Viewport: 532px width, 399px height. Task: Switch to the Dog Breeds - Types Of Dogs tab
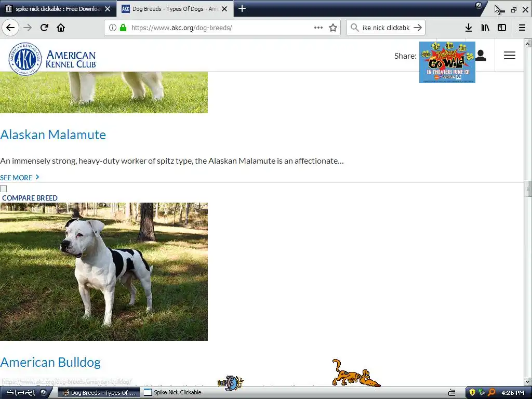(x=175, y=8)
